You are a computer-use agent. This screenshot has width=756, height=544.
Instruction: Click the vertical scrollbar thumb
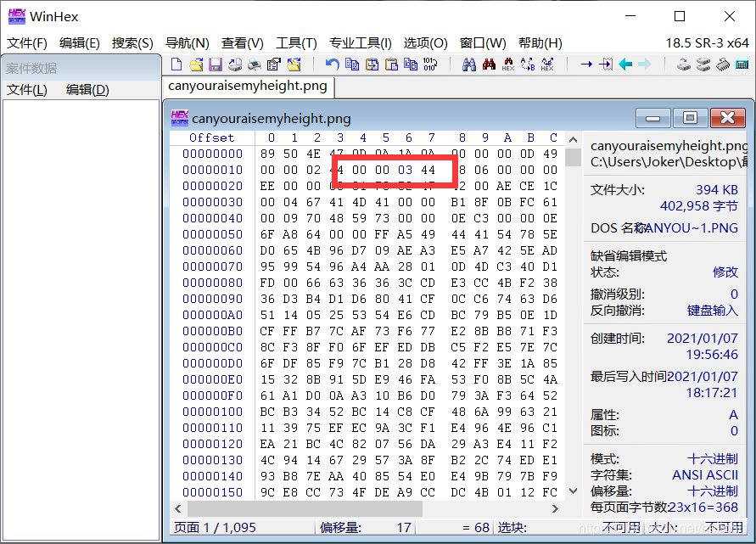click(x=573, y=158)
